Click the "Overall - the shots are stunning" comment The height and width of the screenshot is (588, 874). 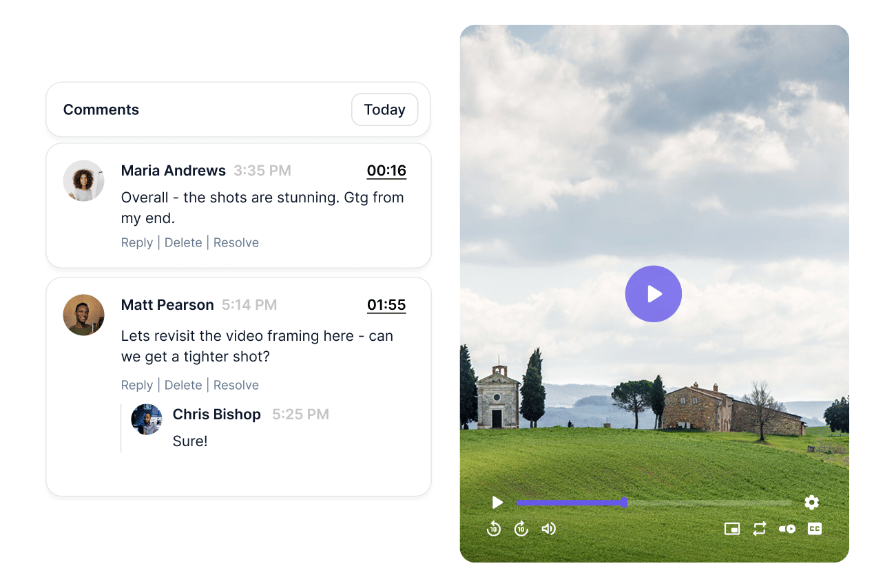[x=262, y=208]
